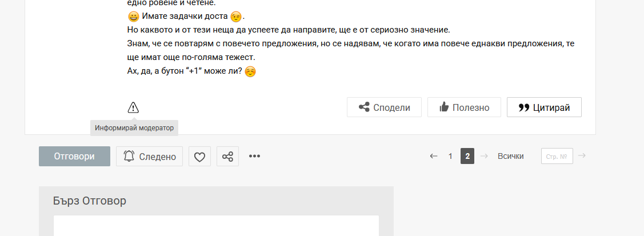This screenshot has width=644, height=236.
Task: Click the topic share icon button
Action: pos(227,157)
